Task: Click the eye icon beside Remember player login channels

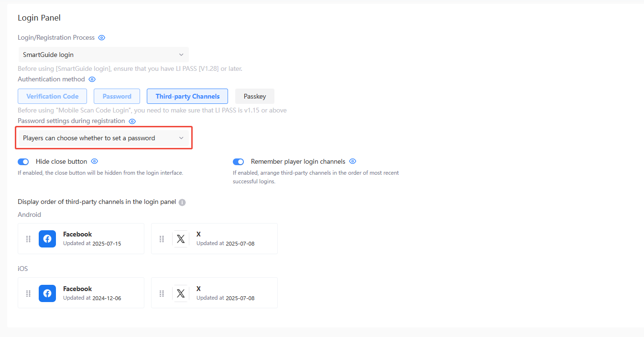Action: pos(352,161)
